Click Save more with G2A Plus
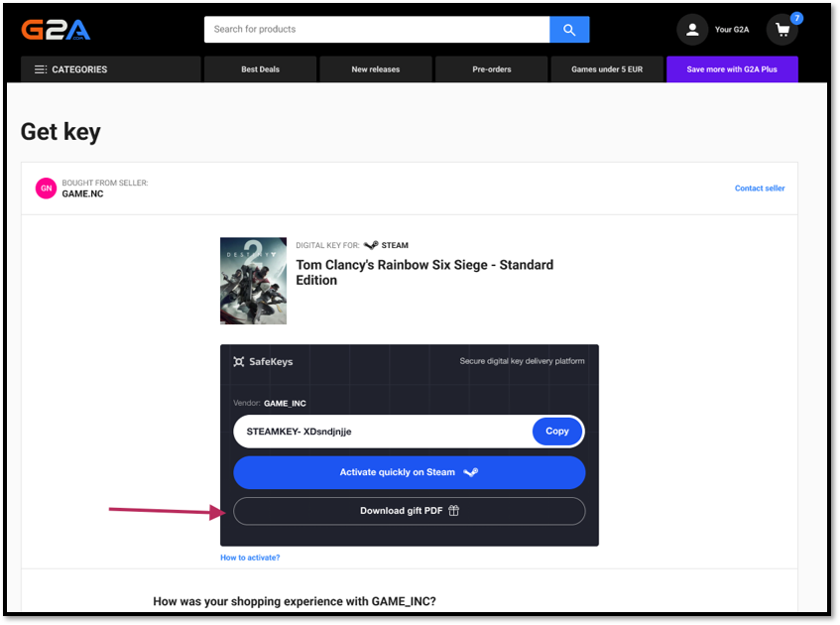Viewport: 840px width, 625px height. click(731, 68)
